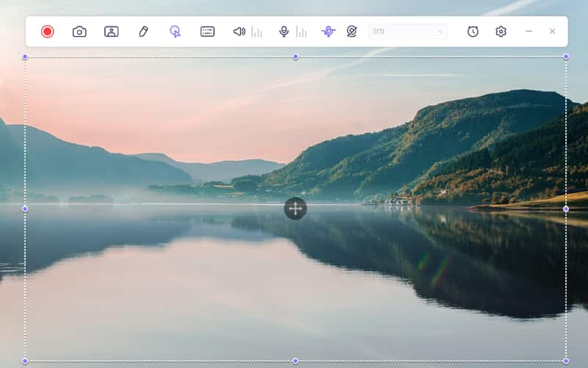Open the webcam overlay tool
Image resolution: width=588 pixels, height=368 pixels.
click(x=111, y=32)
